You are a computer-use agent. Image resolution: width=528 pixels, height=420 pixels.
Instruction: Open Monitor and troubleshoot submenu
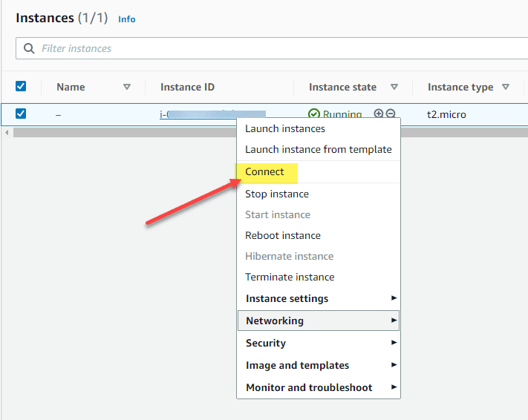(x=318, y=387)
